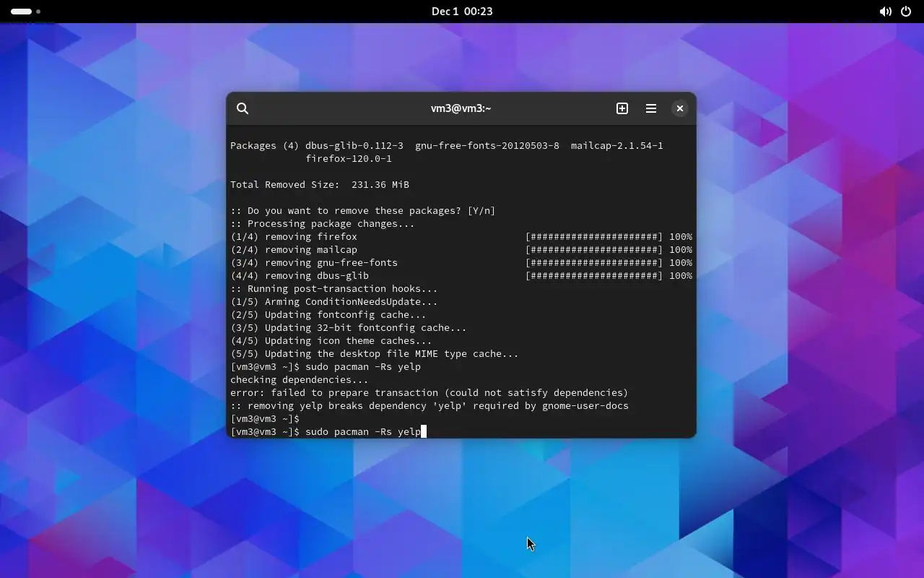Click the 'Arming ConditionNeedsUpdate...' line
This screenshot has height=578, width=924.
click(x=334, y=302)
